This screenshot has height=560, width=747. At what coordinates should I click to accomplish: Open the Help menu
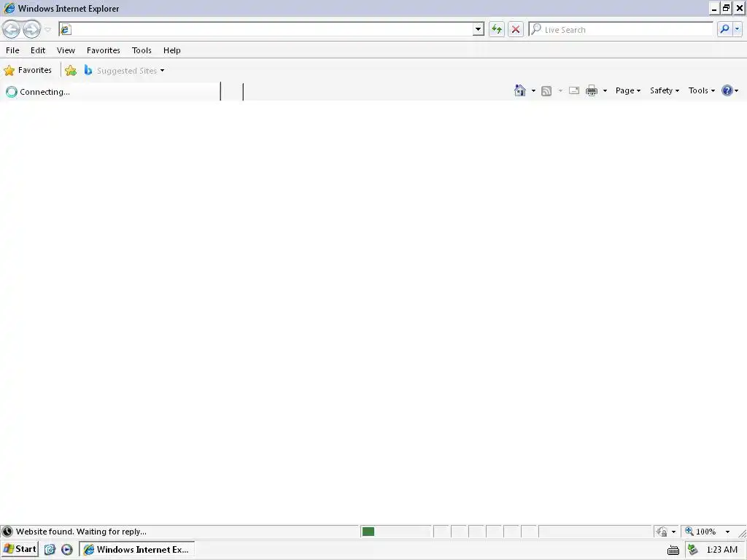(x=172, y=50)
